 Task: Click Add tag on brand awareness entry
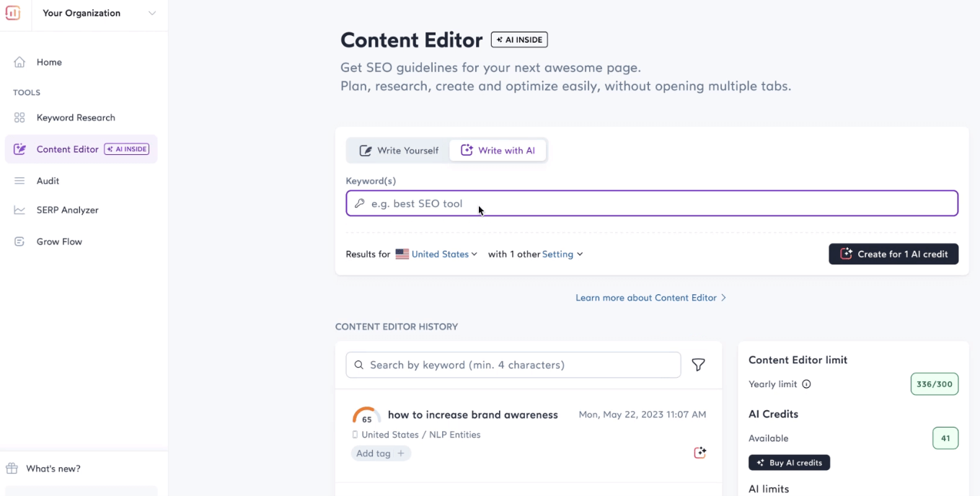[x=381, y=453]
